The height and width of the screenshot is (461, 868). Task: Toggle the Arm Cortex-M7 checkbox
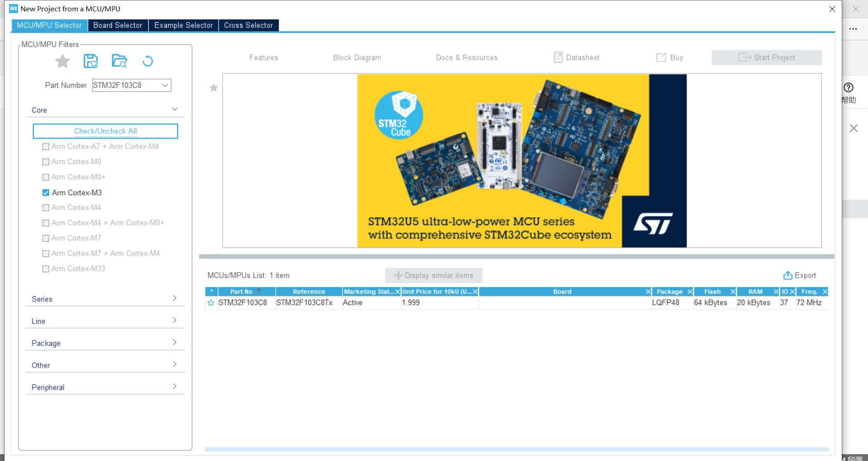click(46, 238)
